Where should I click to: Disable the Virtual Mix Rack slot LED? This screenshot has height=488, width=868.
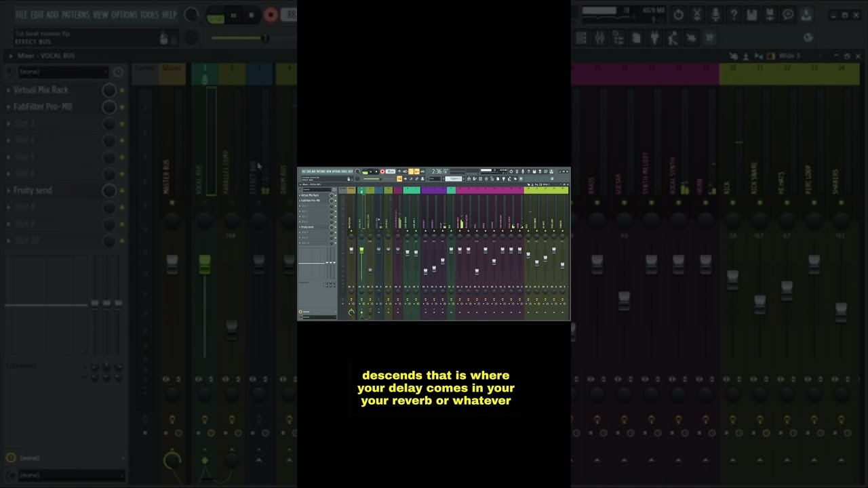coord(336,195)
